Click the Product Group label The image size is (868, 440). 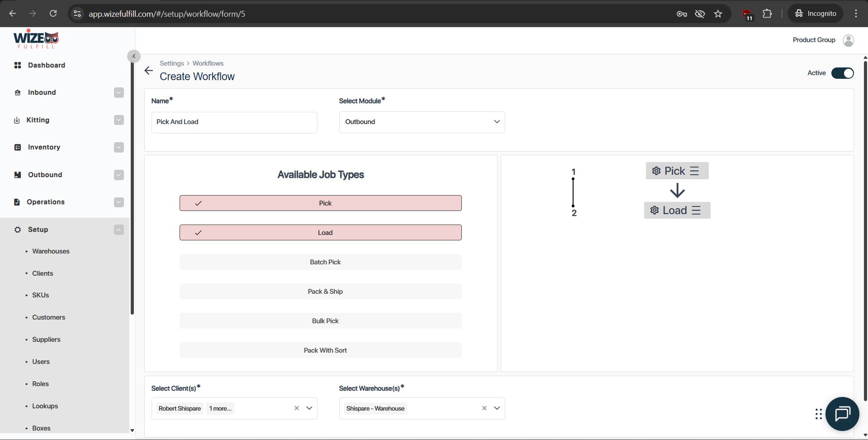(x=814, y=40)
